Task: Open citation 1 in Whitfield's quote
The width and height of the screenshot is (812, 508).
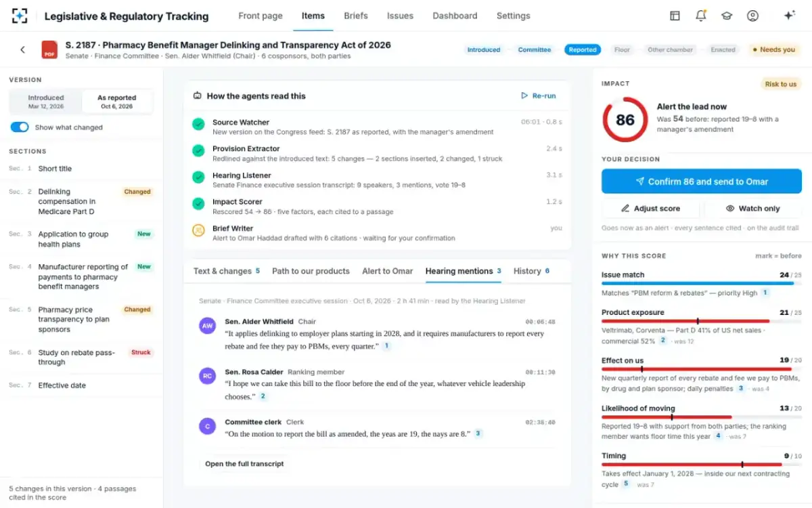Action: pyautogui.click(x=386, y=346)
